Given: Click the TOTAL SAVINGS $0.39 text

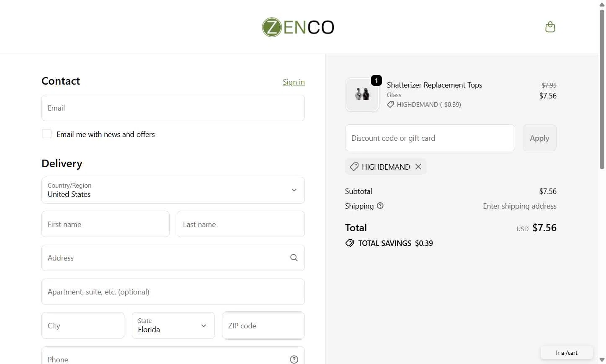Looking at the screenshot, I should 395,243.
